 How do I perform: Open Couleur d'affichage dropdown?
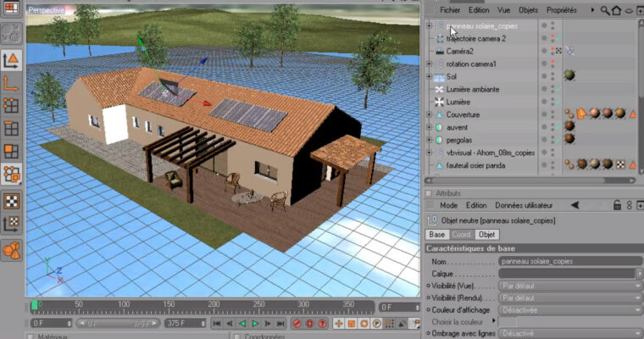[570, 310]
